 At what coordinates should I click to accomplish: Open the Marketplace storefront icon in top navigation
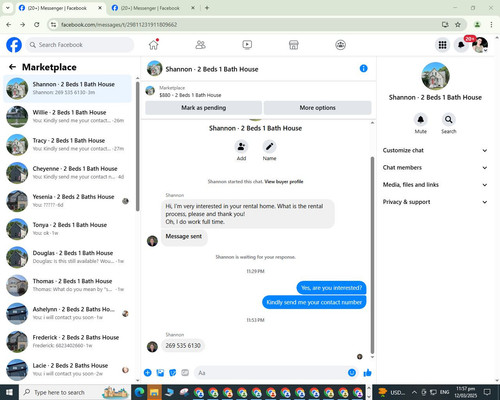tap(294, 45)
